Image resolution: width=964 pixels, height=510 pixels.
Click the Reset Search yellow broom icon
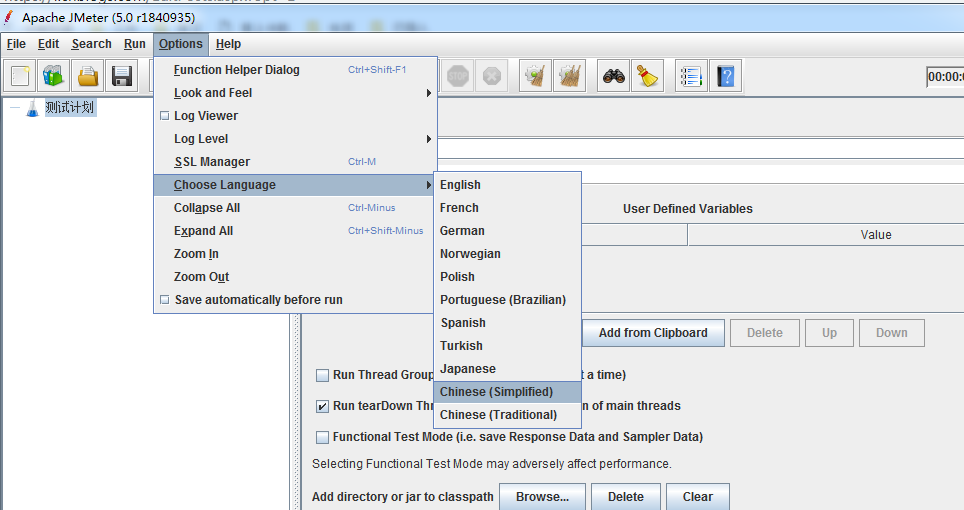(647, 76)
